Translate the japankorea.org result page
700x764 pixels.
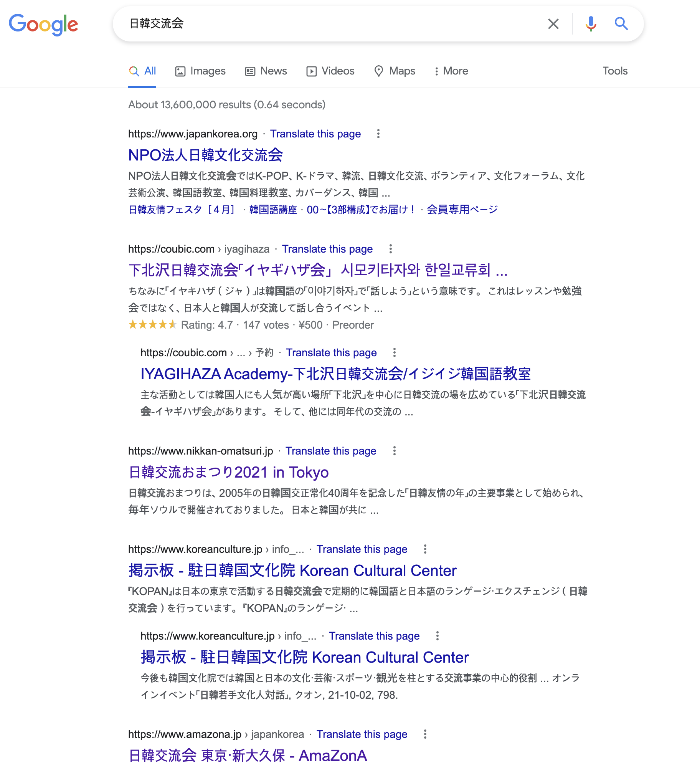tap(315, 134)
